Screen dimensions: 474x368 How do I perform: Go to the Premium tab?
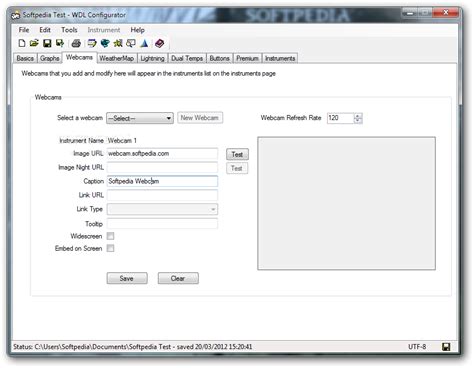coord(247,58)
